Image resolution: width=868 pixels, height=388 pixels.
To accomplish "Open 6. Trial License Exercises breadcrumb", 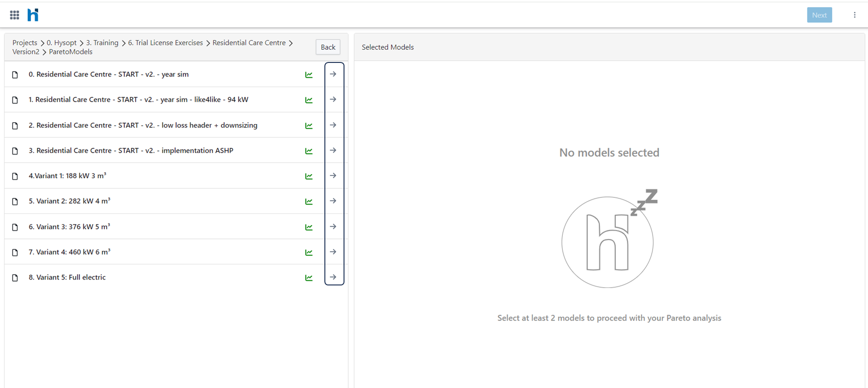I will point(165,43).
